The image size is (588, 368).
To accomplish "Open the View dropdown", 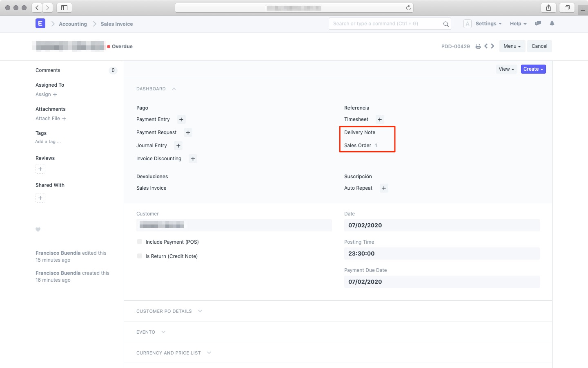I will click(x=506, y=69).
